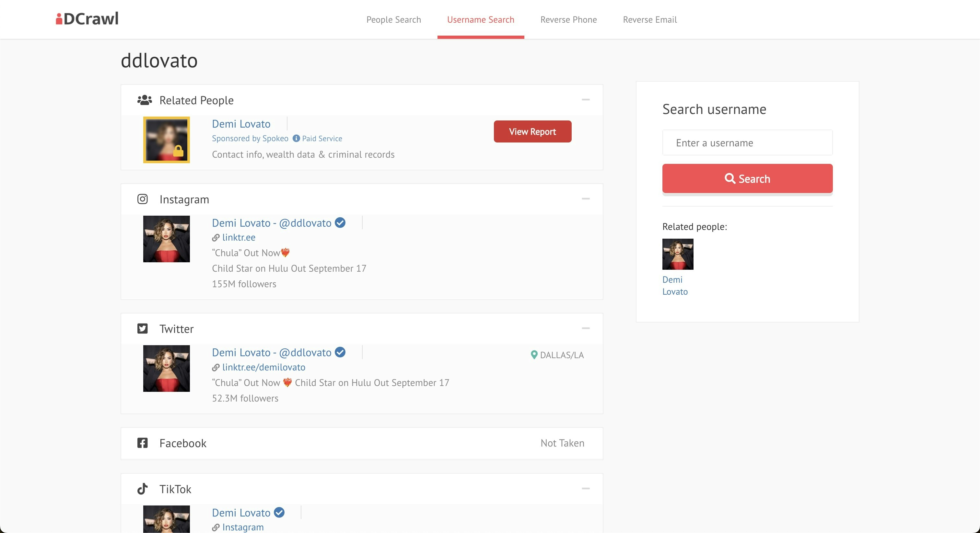980x533 pixels.
Task: Click the Search username heading
Action: 714,109
